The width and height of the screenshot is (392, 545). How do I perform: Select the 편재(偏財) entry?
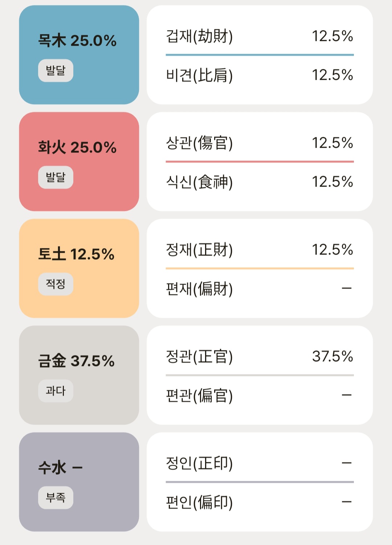[x=259, y=289]
